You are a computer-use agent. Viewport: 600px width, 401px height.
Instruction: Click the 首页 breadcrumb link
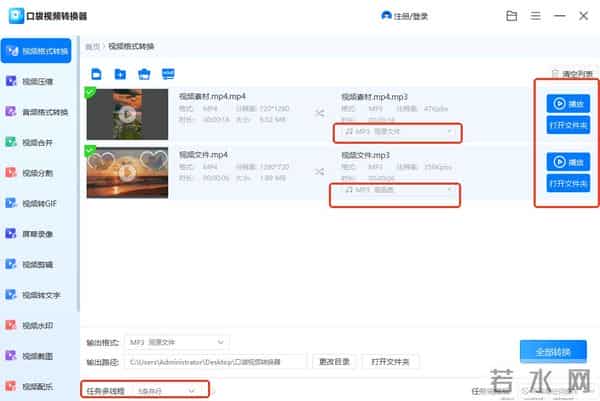tap(92, 47)
